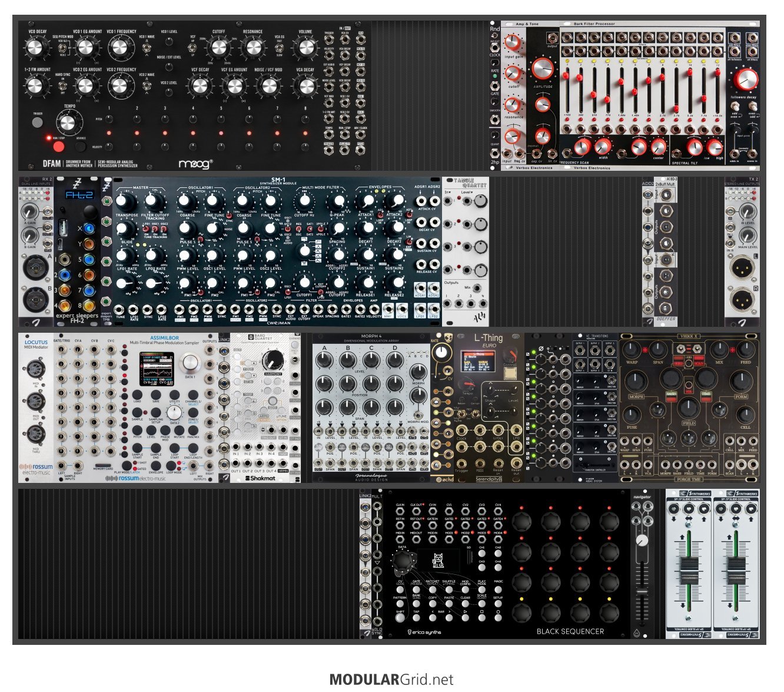Select CH4 on the Black Sequencer
This screenshot has height=692, width=784.
[x=499, y=569]
